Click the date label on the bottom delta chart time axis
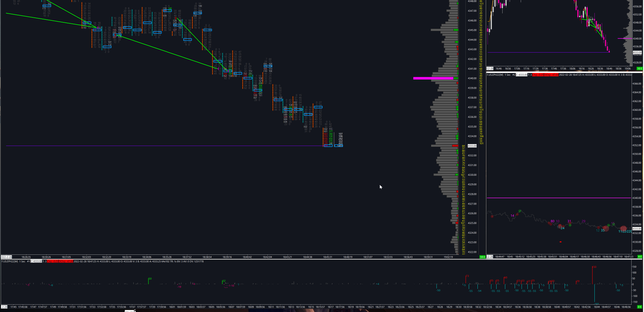Viewport: 644px width, 312px height. pyautogui.click(x=4, y=307)
